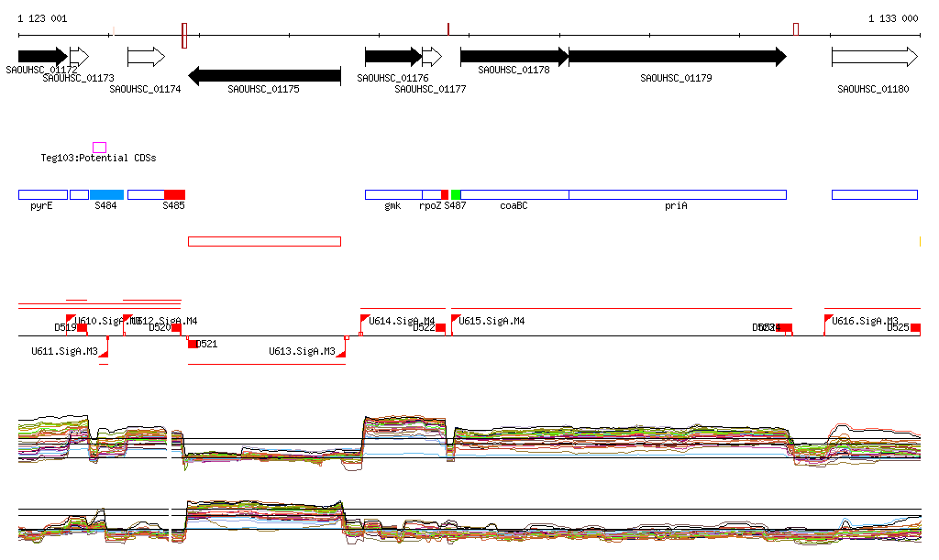
Task: Click the black SAOUHSC_01172 gene arrow
Action: point(42,57)
